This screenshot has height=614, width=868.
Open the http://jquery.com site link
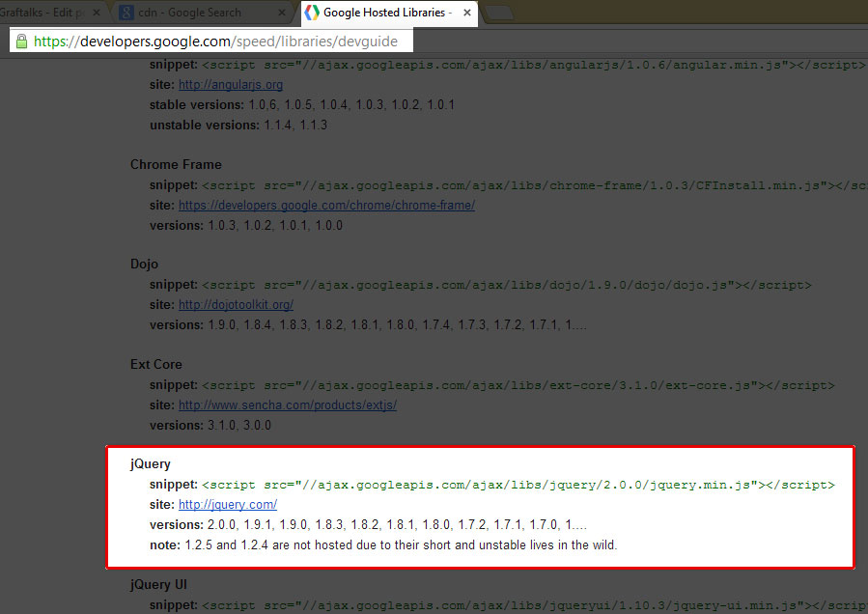(227, 504)
